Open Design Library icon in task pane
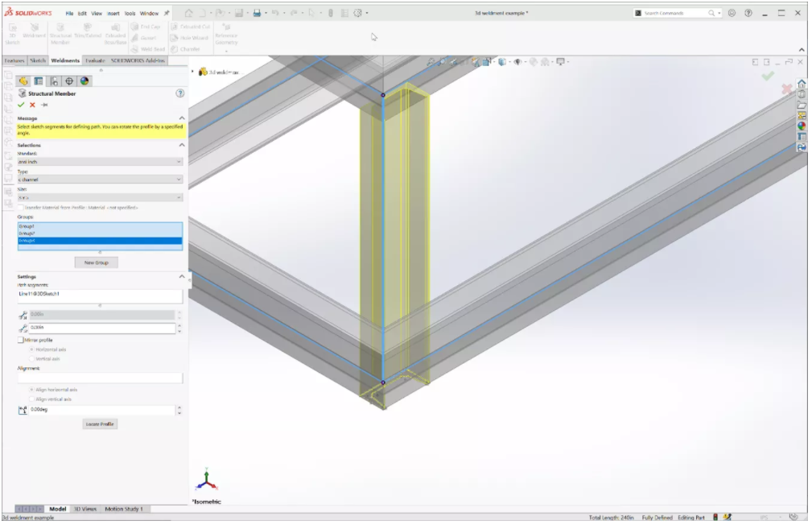 (x=801, y=94)
